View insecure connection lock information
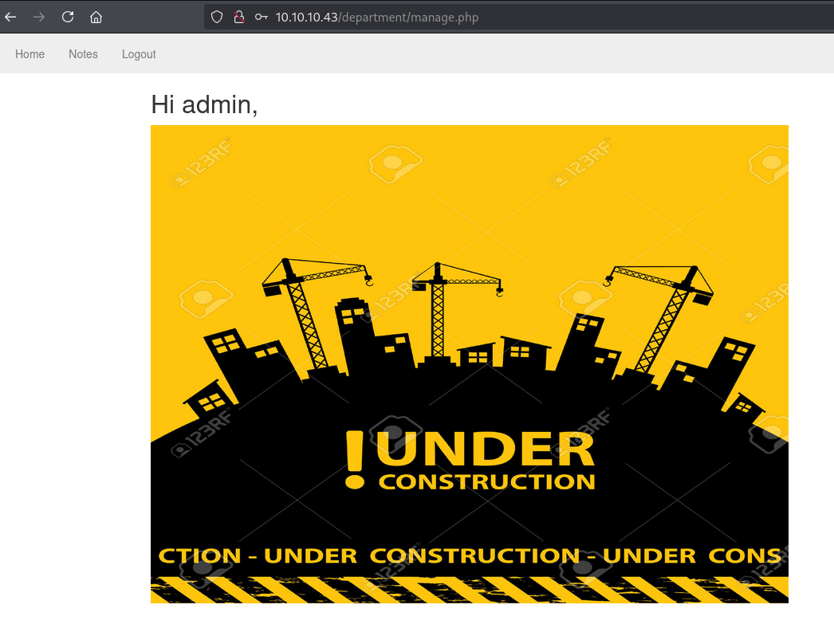This screenshot has width=834, height=644. 239,17
